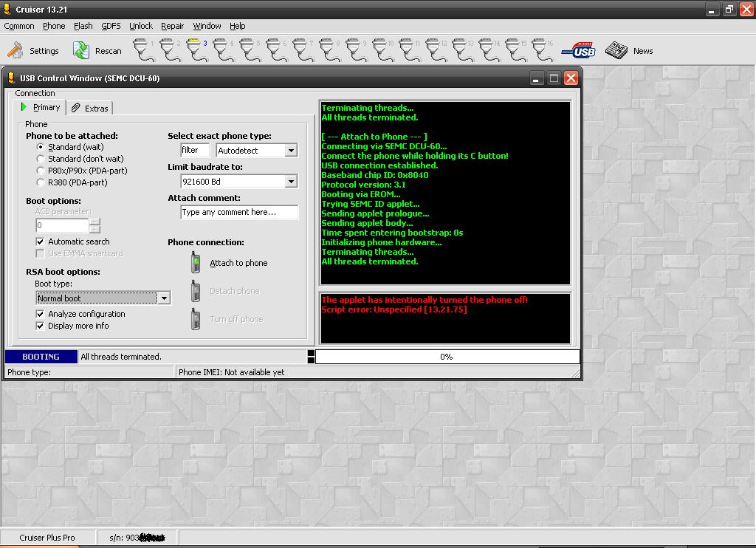Minimize the USB Control Window

(x=535, y=78)
